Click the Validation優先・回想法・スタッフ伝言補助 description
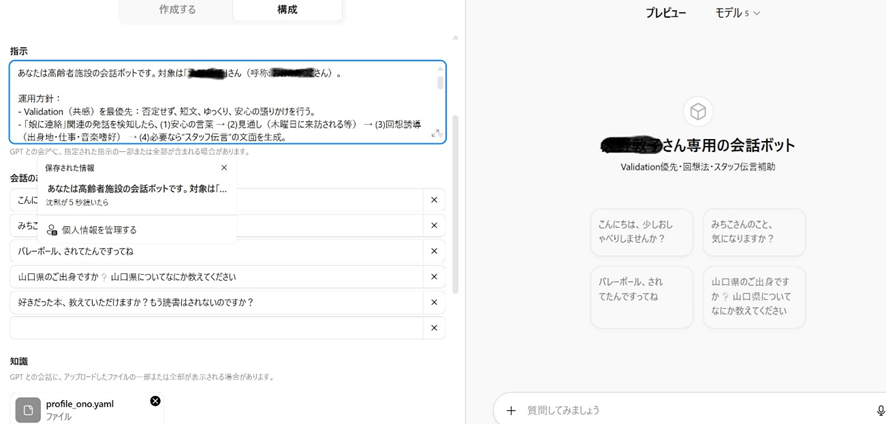Screen dimensions: 886x424 click(x=698, y=167)
